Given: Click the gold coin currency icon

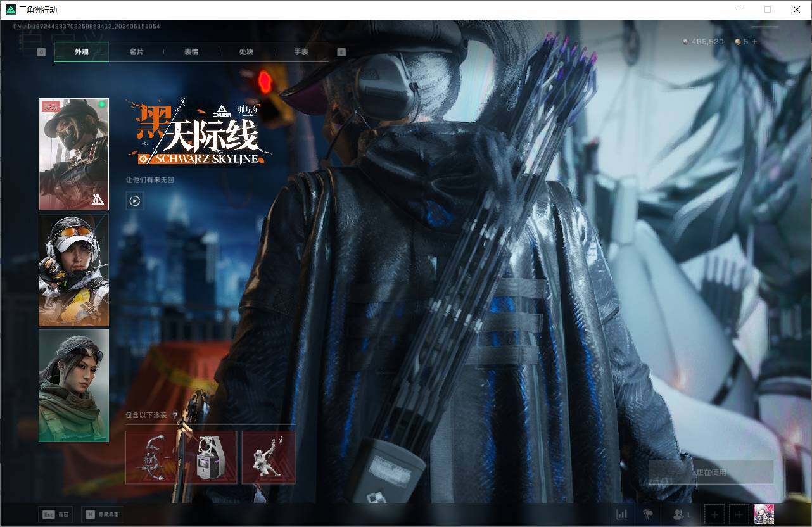Looking at the screenshot, I should (x=738, y=42).
